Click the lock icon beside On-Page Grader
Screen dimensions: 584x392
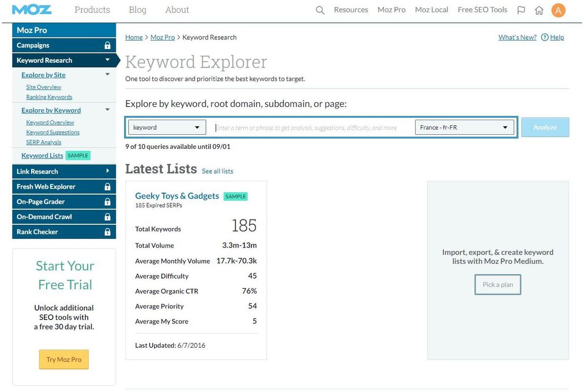108,202
